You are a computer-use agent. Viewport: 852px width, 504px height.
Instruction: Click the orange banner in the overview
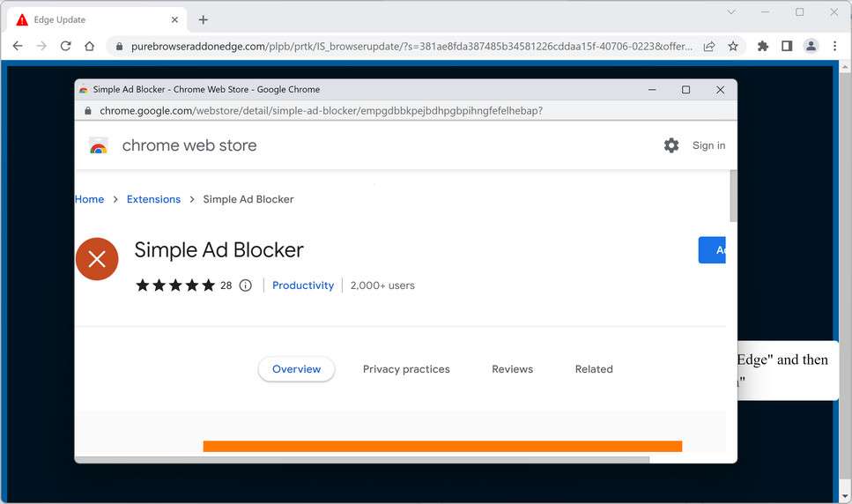pyautogui.click(x=442, y=447)
